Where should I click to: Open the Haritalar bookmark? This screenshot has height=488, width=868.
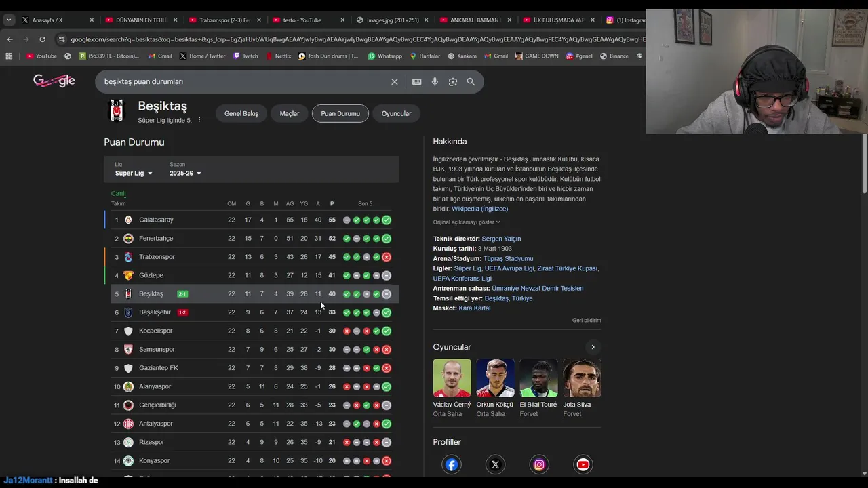pos(425,56)
